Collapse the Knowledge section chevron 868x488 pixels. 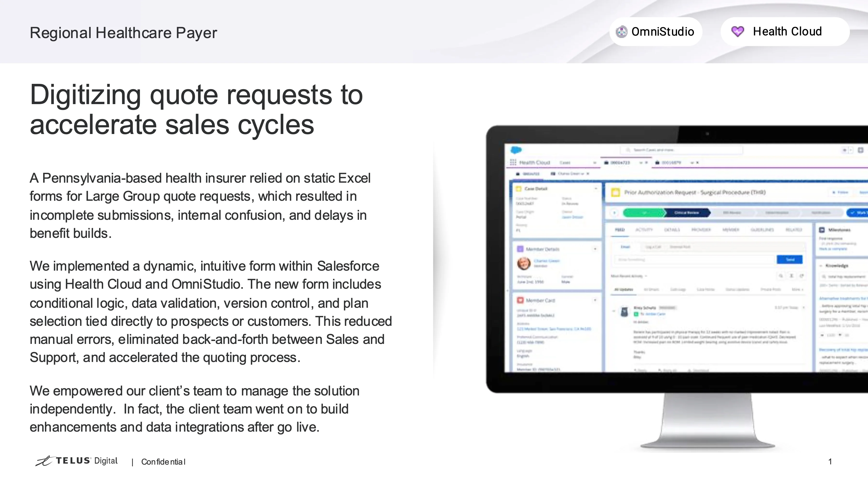tap(821, 266)
